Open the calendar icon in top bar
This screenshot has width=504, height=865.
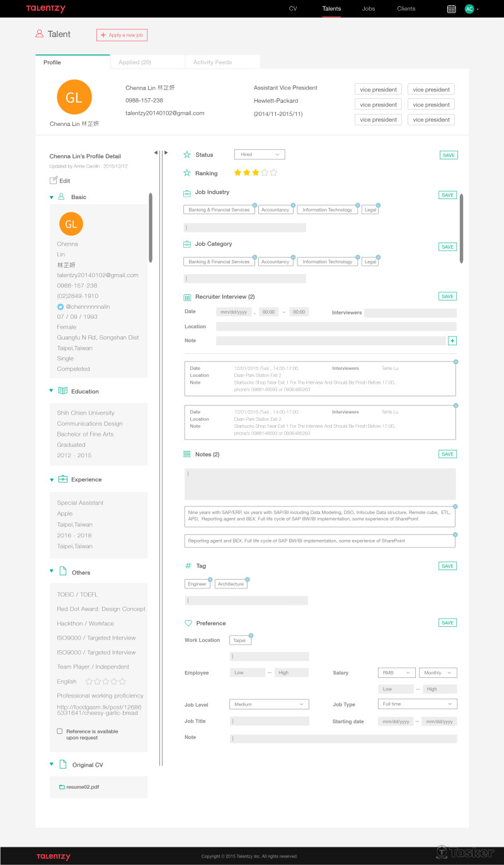(x=451, y=9)
